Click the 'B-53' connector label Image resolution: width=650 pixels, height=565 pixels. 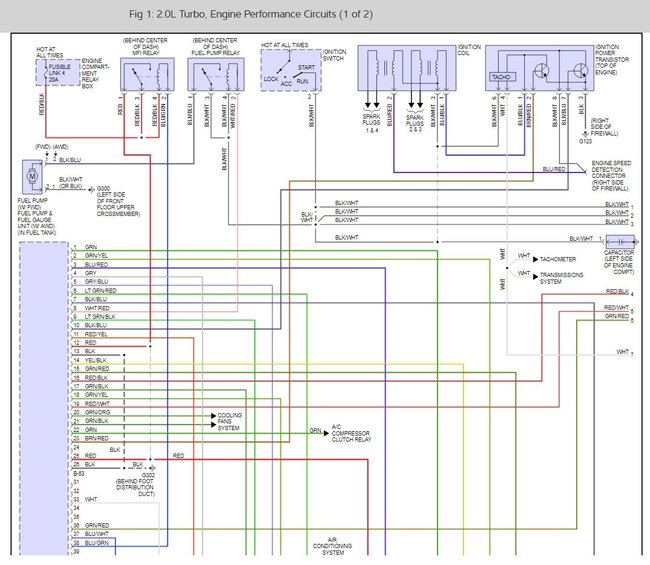click(x=78, y=473)
